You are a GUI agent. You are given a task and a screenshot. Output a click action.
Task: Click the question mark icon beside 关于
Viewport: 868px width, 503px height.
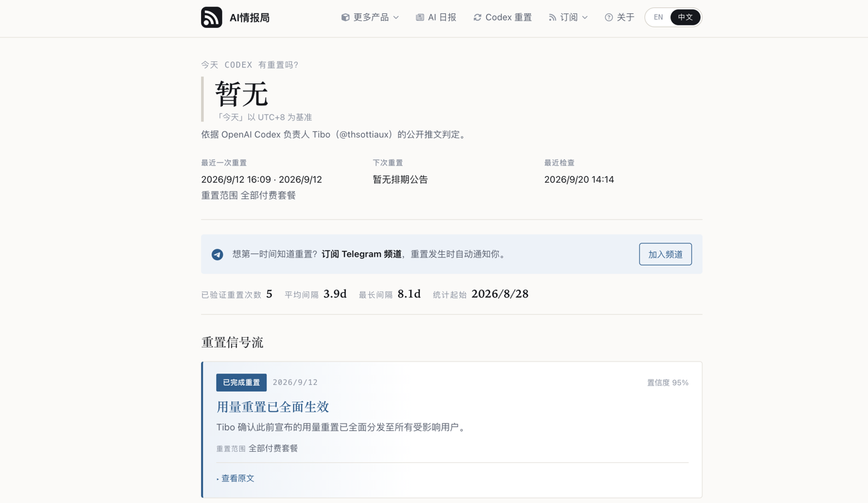tap(609, 17)
